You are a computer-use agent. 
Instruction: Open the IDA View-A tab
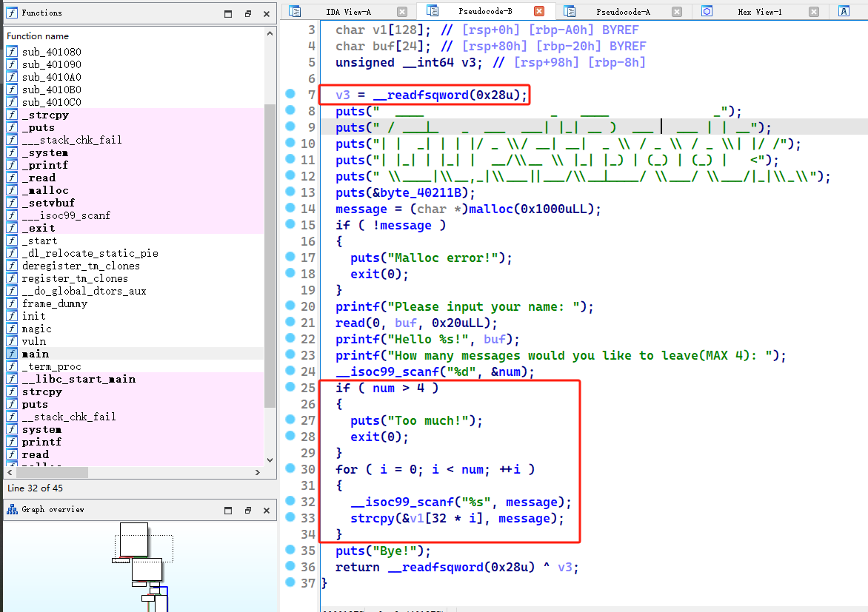tap(348, 12)
